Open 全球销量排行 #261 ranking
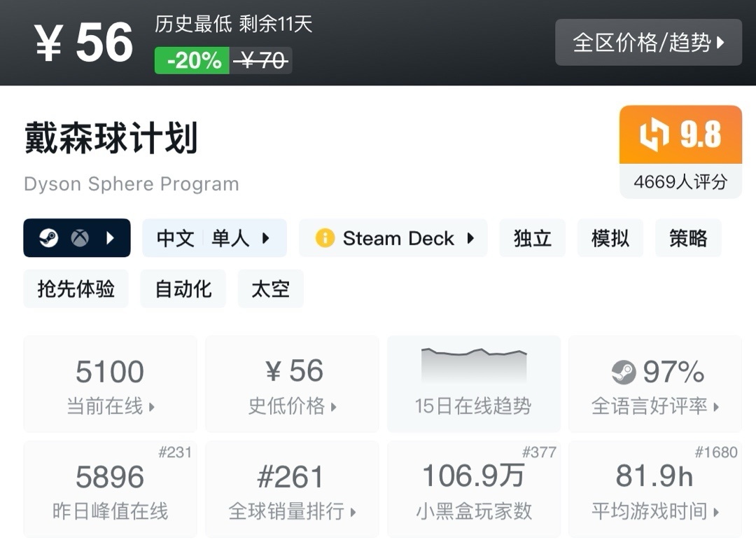This screenshot has height=549, width=756. pos(292,489)
